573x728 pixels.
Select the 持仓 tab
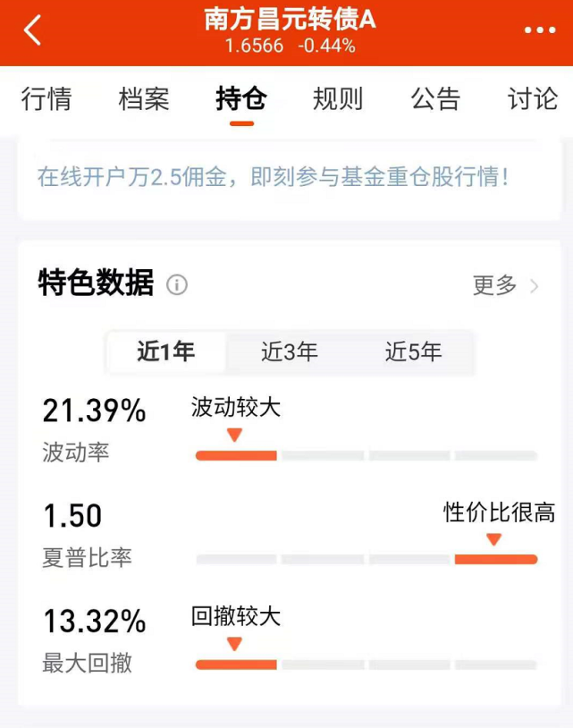tap(240, 99)
